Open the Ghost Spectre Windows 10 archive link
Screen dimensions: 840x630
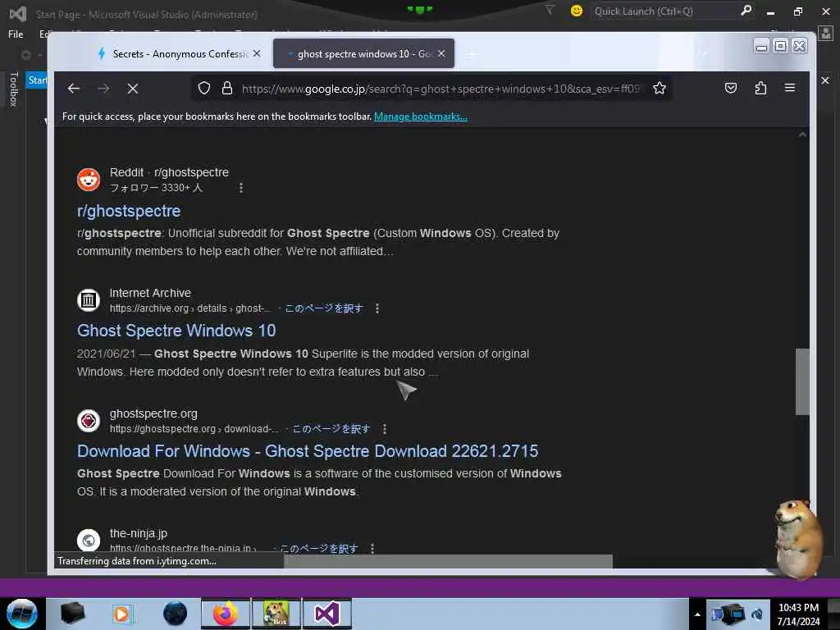[x=176, y=331]
